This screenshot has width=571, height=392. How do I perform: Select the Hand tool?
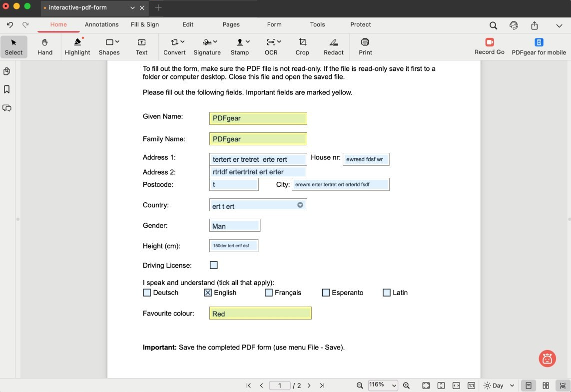45,47
